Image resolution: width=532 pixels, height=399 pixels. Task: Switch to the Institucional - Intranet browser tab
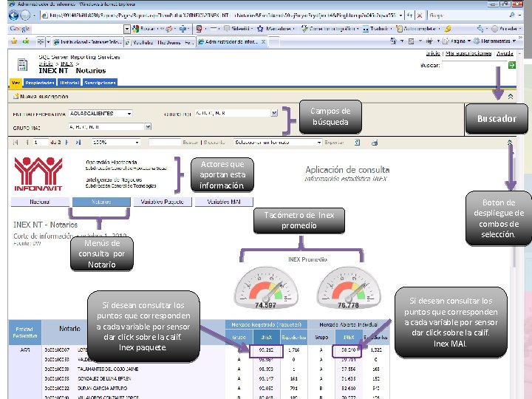[x=87, y=42]
